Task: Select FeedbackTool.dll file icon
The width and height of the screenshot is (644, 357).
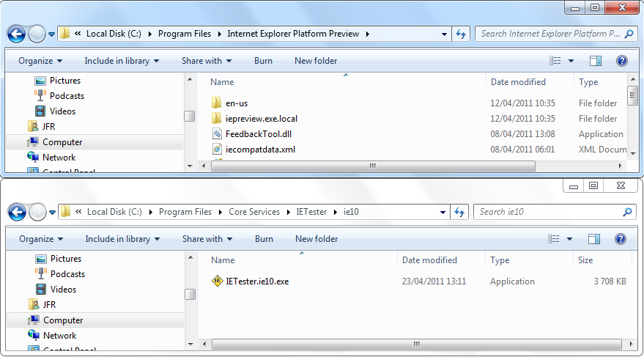Action: pos(217,133)
